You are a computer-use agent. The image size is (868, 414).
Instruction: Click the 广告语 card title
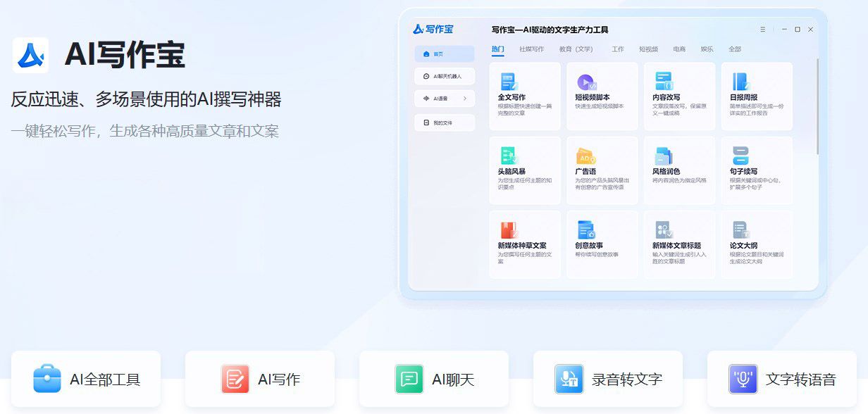[x=585, y=171]
